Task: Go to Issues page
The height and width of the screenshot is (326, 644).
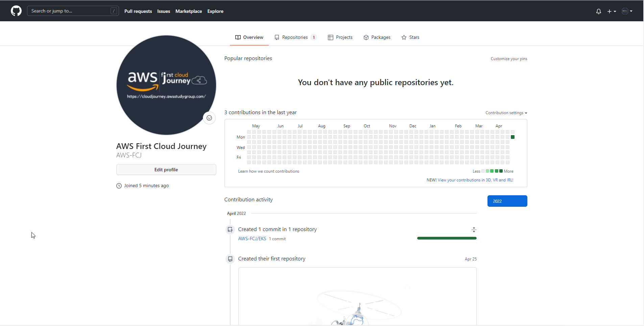Action: (x=164, y=11)
